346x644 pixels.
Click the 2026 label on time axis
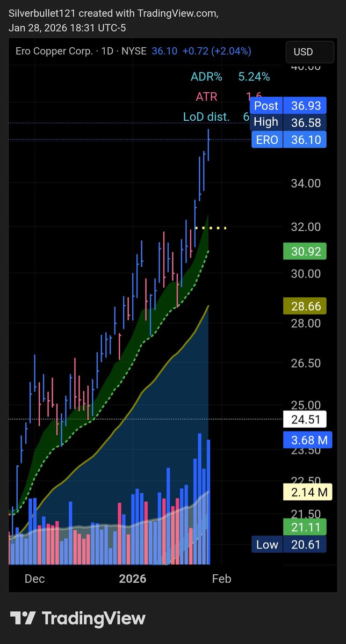pyautogui.click(x=133, y=579)
